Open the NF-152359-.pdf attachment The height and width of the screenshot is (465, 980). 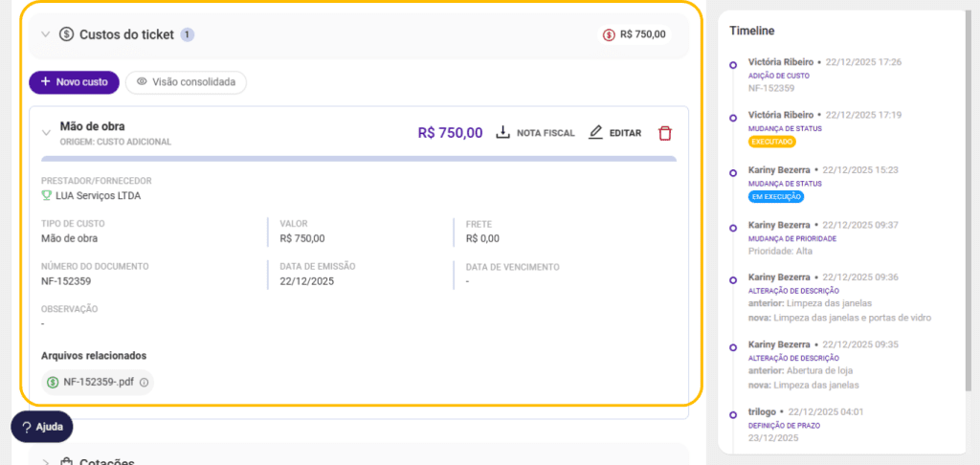[98, 383]
